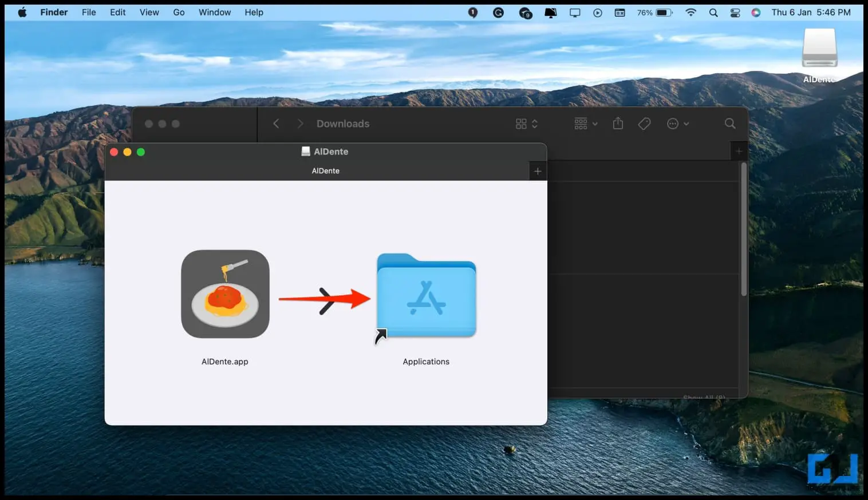This screenshot has width=868, height=500.
Task: Go back in the Downloads window
Action: [276, 124]
